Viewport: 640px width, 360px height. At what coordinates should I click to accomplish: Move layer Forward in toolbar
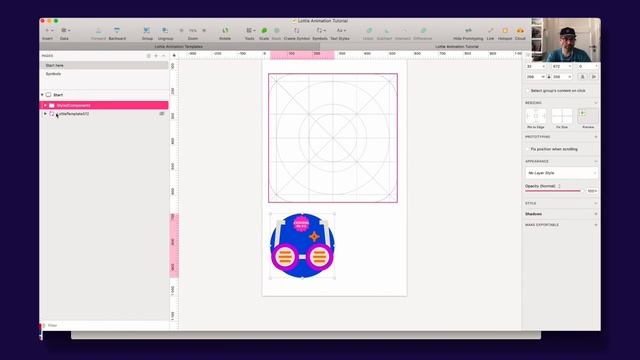click(98, 31)
